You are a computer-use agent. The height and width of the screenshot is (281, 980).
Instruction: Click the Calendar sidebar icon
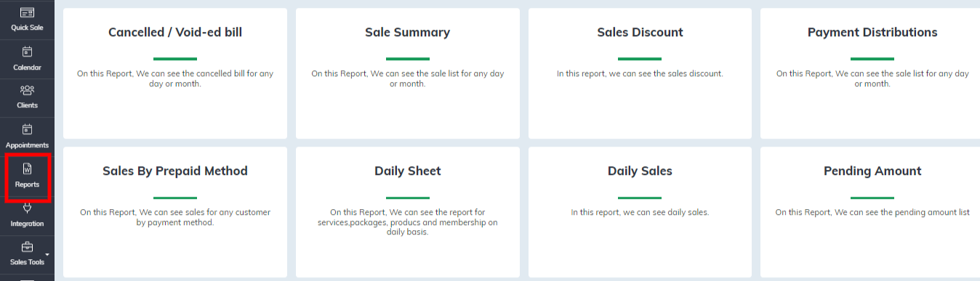click(x=27, y=52)
